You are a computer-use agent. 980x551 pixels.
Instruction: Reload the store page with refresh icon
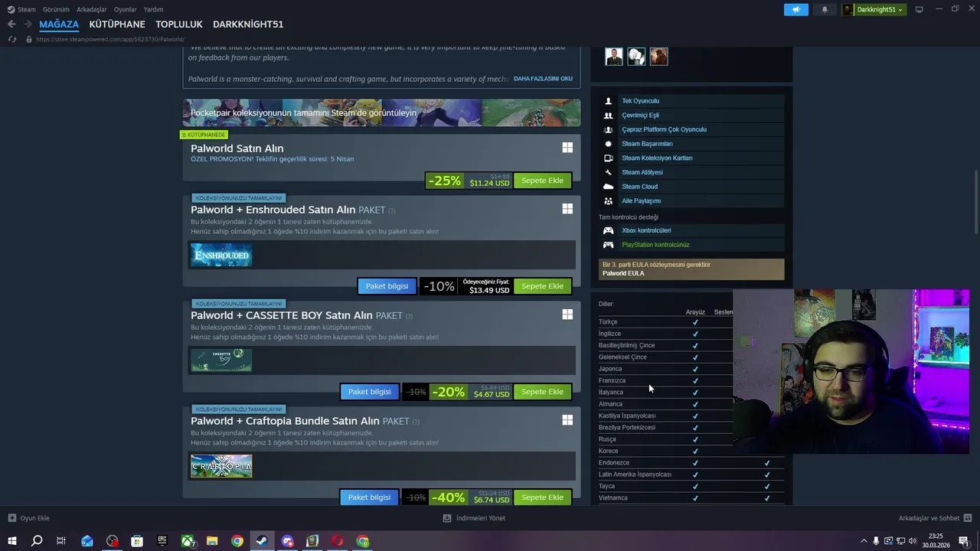(x=11, y=39)
